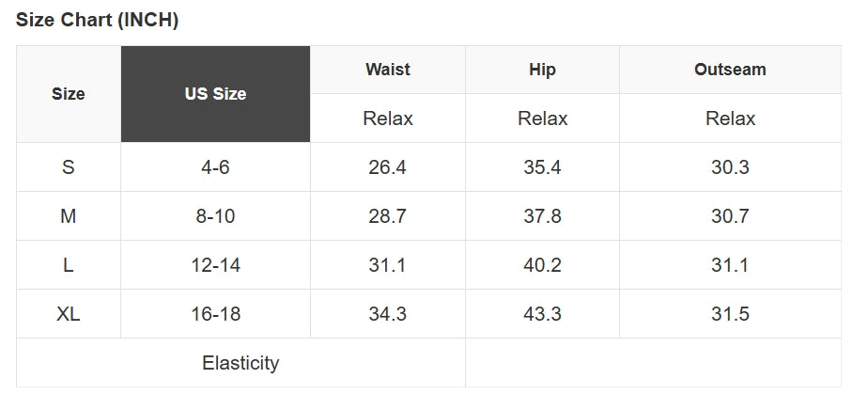Select US size 12-14 cell
This screenshot has width=868, height=410.
tap(215, 265)
